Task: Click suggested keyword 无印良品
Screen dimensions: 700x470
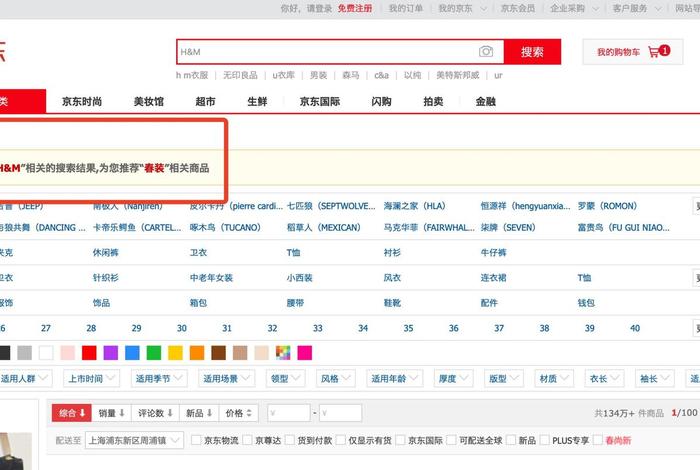Action: tap(240, 75)
